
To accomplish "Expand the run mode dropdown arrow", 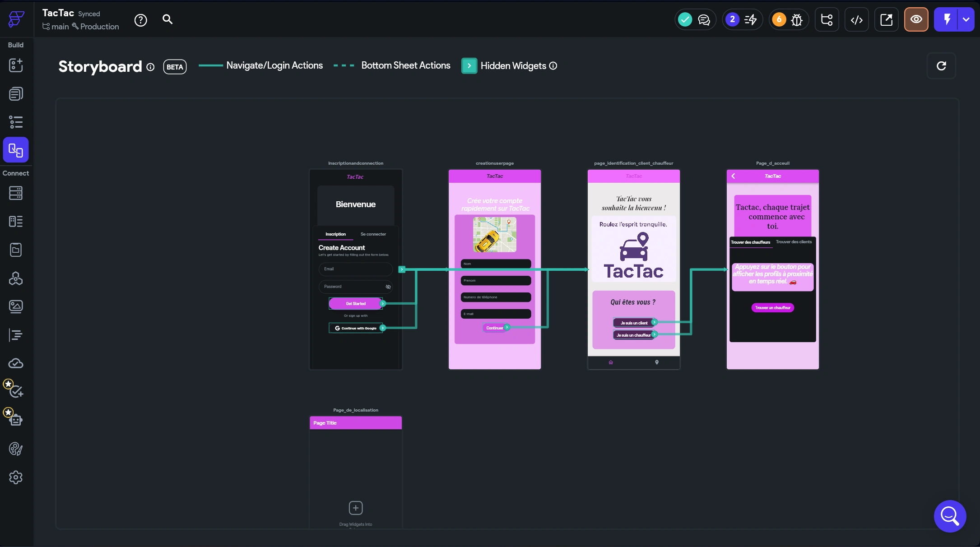I will coord(966,19).
